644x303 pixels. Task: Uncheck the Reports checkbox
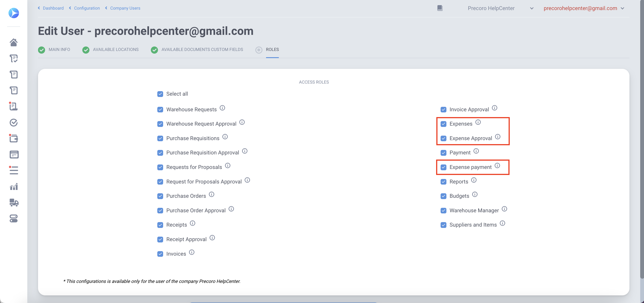point(444,182)
